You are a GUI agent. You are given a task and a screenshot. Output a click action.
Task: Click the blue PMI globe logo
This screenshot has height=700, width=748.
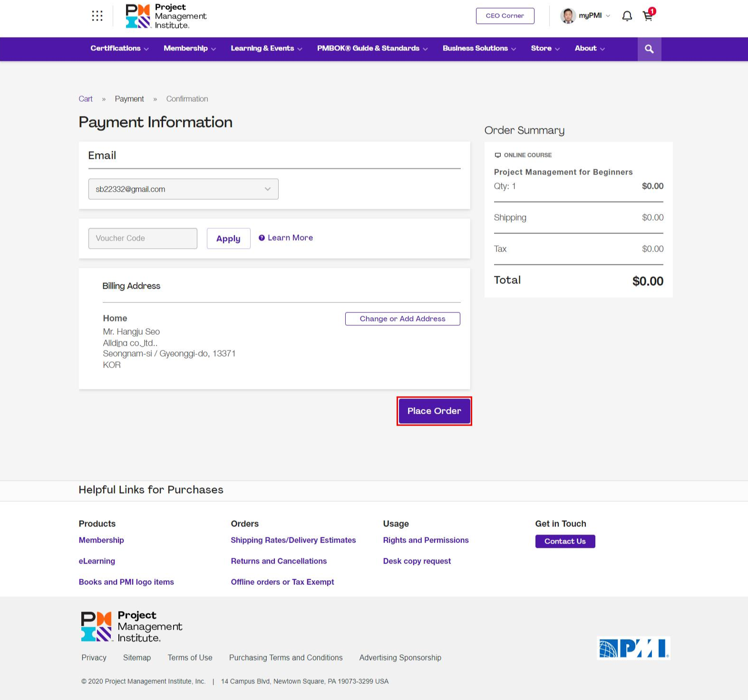633,648
